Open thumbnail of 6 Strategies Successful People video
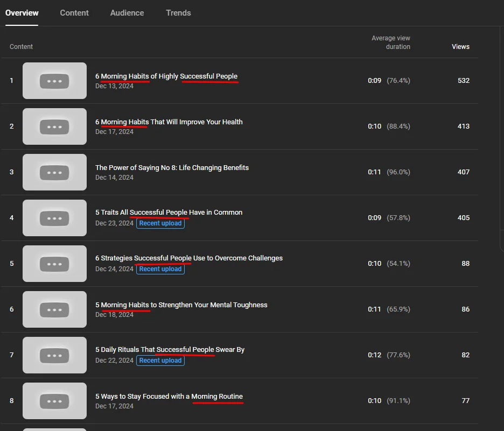Viewport: 504px width, 431px height. tap(54, 264)
